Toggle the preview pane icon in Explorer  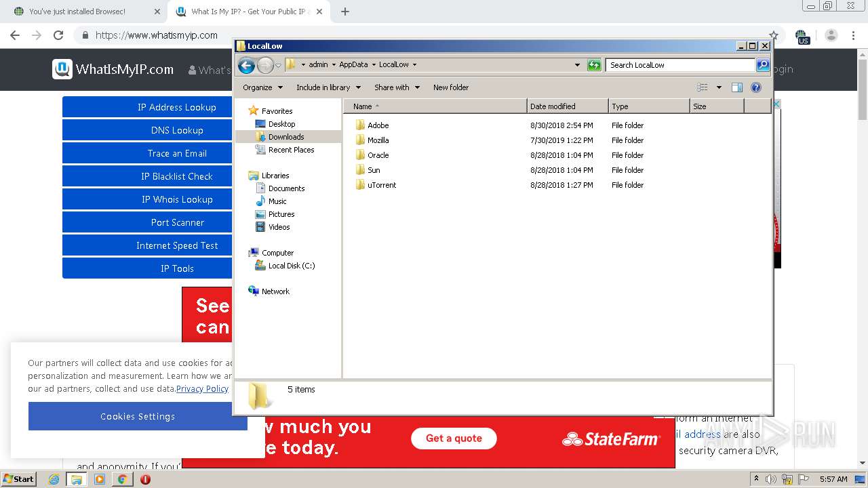tap(737, 87)
